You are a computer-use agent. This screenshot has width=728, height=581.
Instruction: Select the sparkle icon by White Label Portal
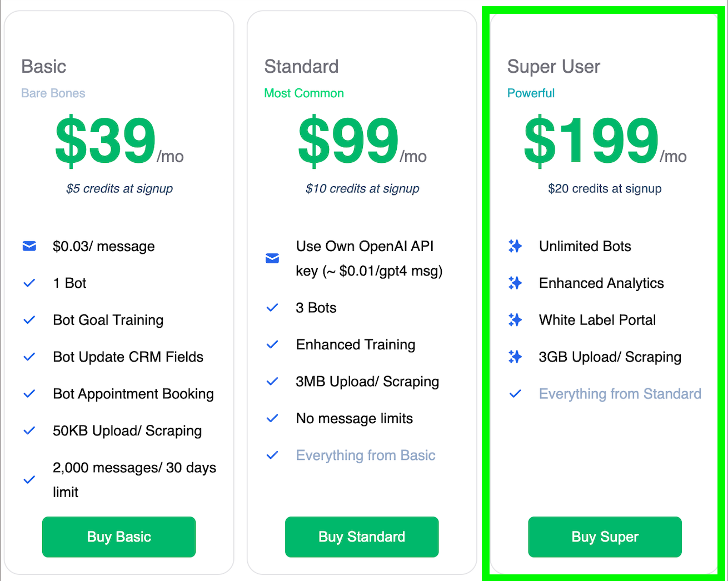click(x=515, y=320)
